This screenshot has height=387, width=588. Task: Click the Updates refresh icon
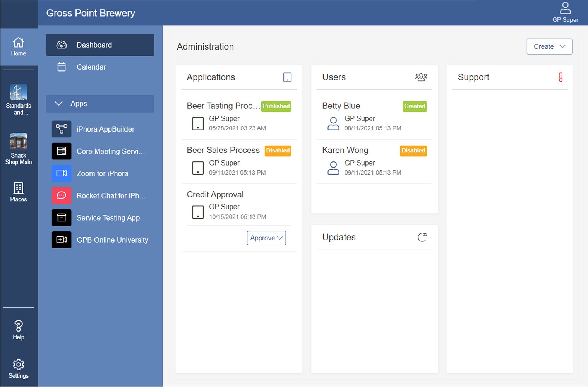click(422, 237)
